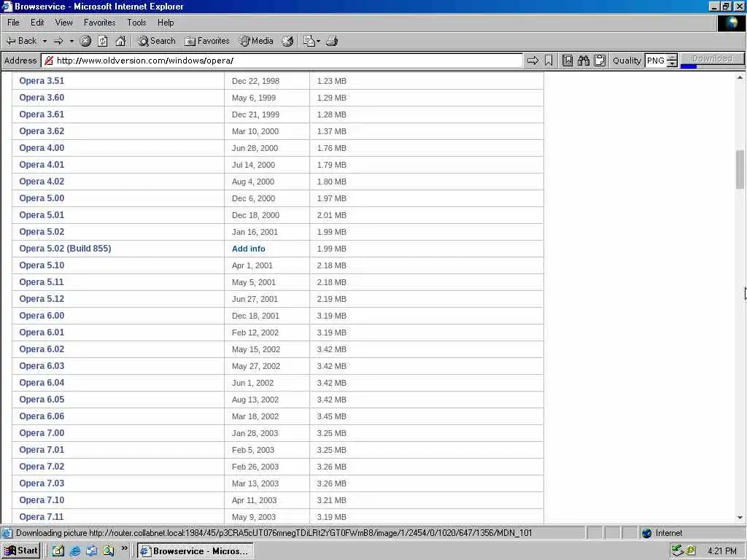Open the Back history dropdown arrow

pos(44,41)
